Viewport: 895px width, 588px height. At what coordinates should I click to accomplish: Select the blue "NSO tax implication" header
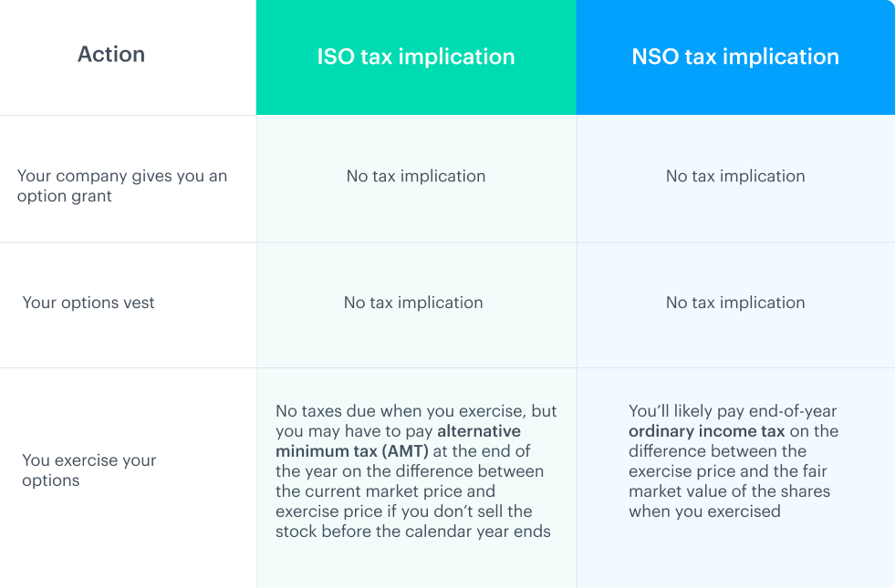735,57
